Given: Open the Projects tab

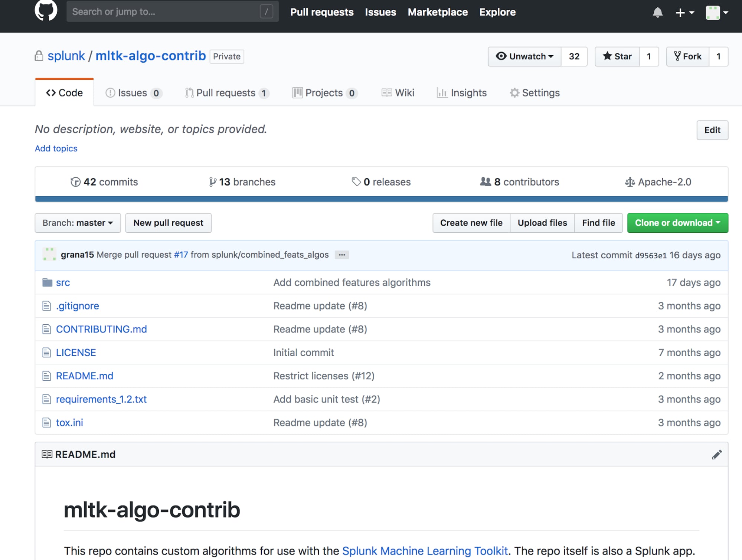Looking at the screenshot, I should coord(325,93).
